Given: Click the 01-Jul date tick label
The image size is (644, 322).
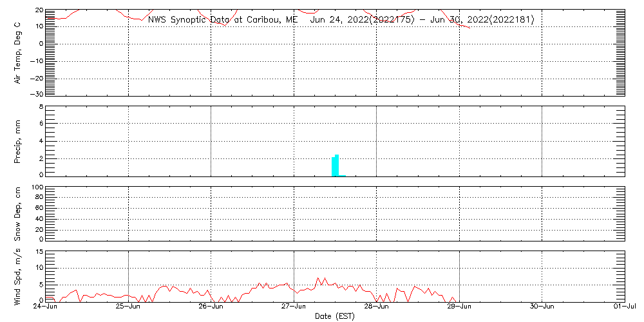Looking at the screenshot, I should (x=624, y=308).
